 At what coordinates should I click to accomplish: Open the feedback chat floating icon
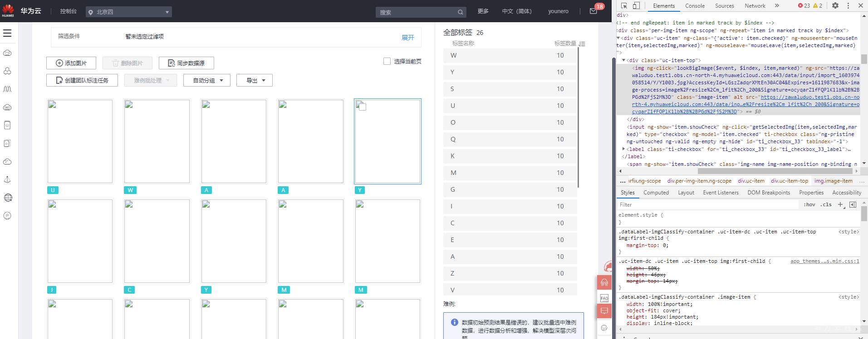pos(604,311)
